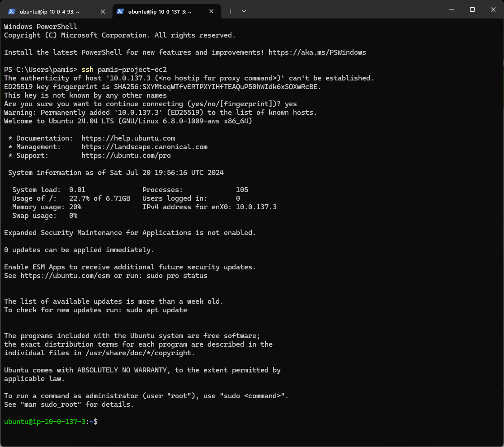504x447 pixels.
Task: Open a new terminal tab
Action: (231, 11)
